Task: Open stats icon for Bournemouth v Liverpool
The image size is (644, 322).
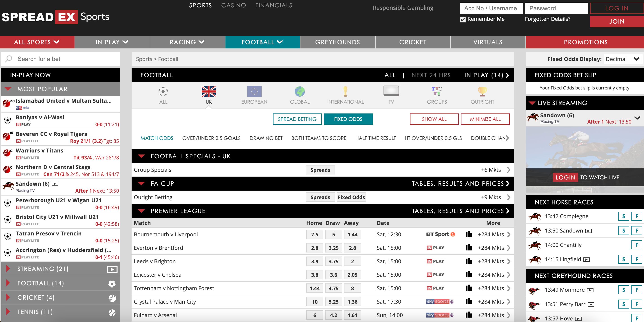Action: coord(469,234)
